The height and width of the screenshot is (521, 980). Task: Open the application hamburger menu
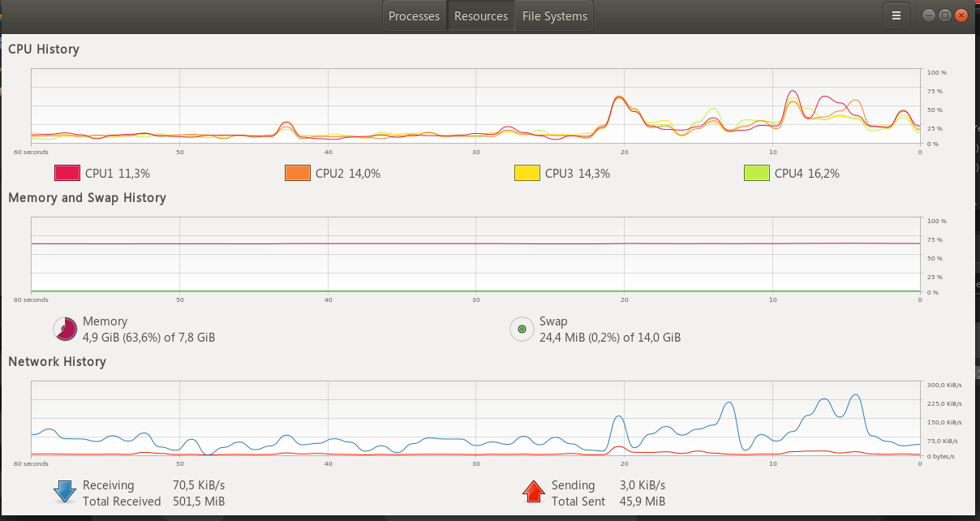coord(896,15)
